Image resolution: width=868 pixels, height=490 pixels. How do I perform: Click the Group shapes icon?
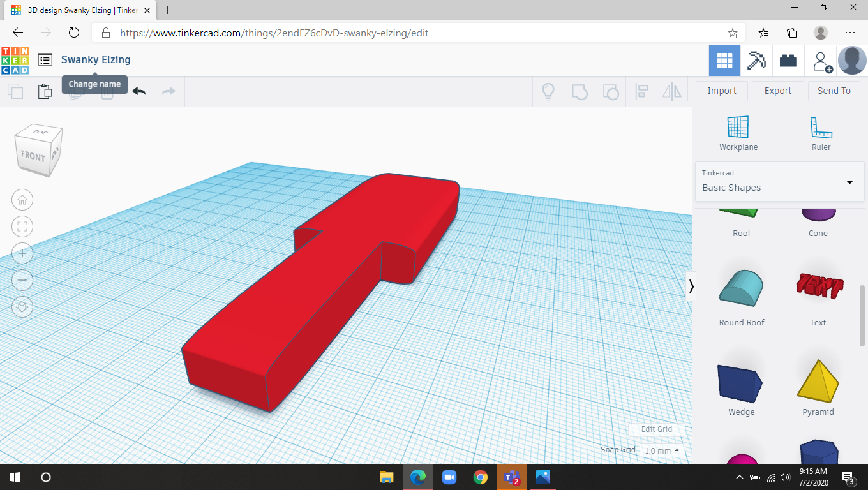click(579, 91)
